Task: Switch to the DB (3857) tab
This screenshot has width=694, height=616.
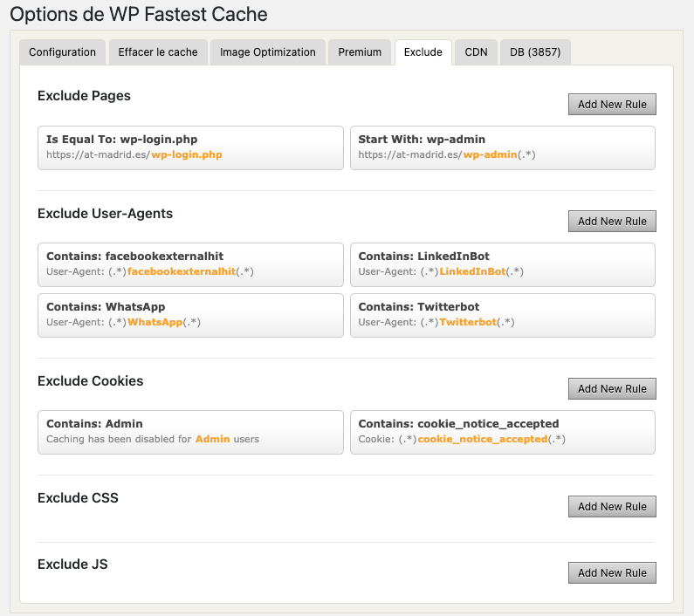Action: point(535,52)
